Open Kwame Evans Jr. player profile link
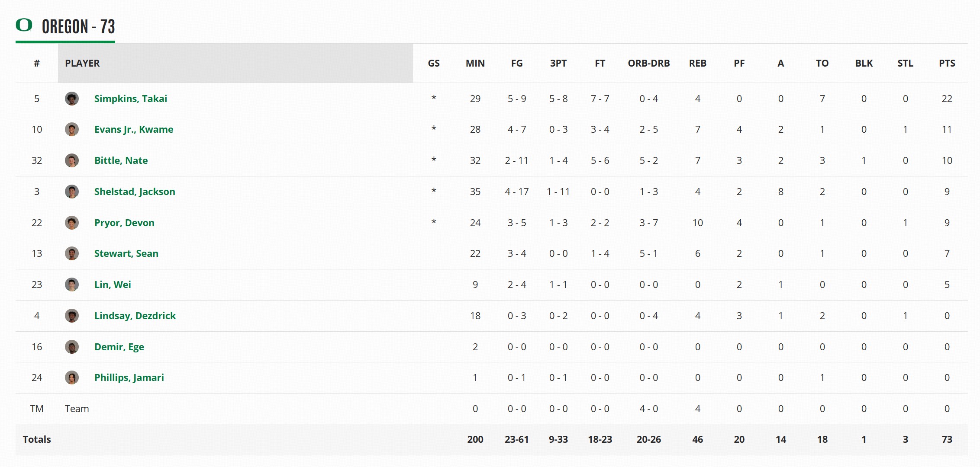 (133, 129)
